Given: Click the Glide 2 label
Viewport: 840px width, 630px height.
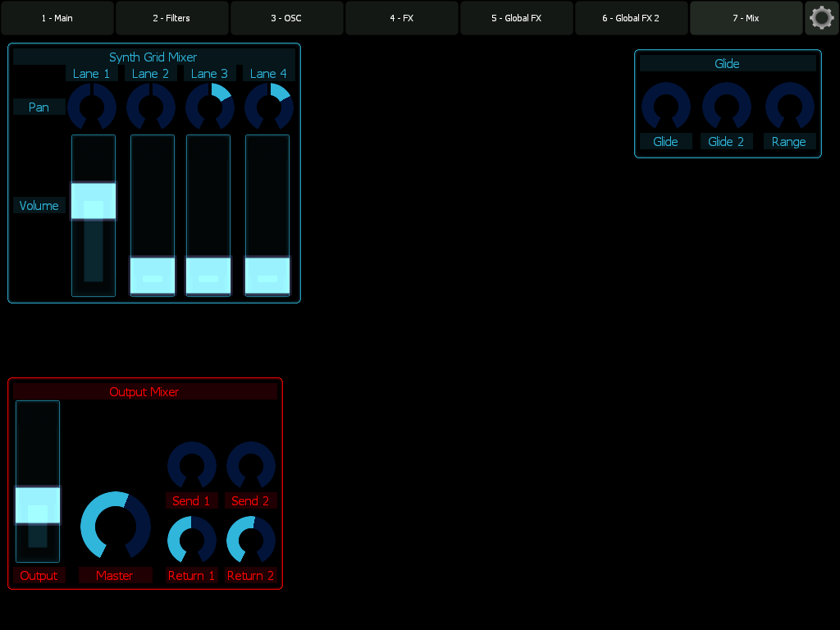Looking at the screenshot, I should [727, 141].
